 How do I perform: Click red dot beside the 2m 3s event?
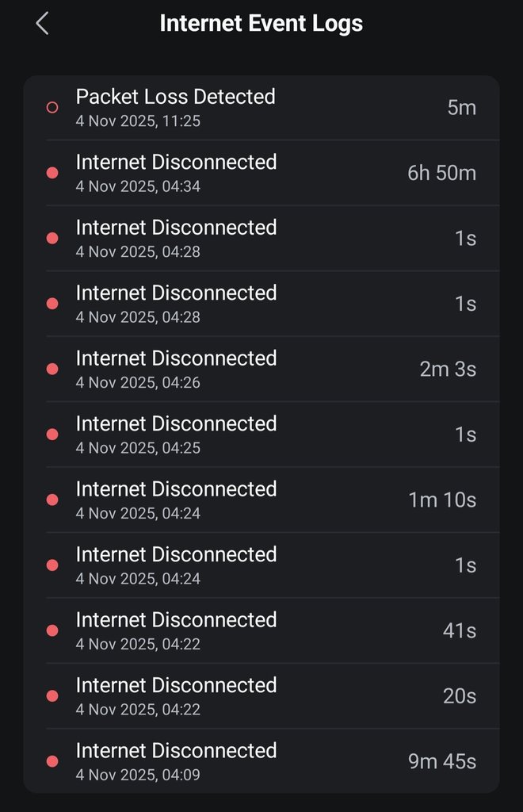point(52,369)
